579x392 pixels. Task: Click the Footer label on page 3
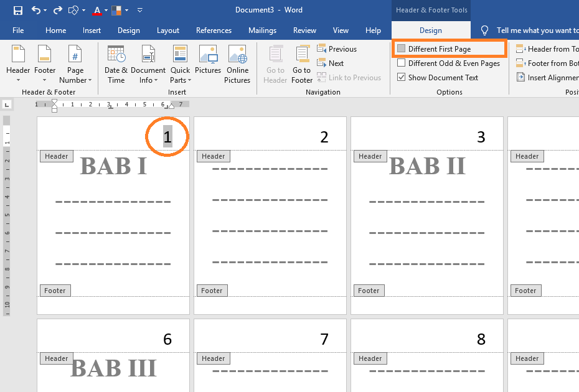pyautogui.click(x=369, y=291)
